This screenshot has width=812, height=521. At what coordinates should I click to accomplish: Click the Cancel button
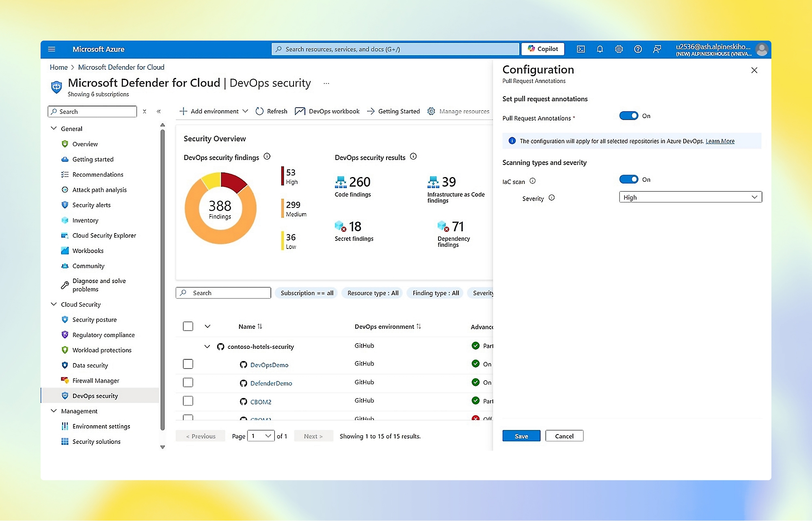coord(564,436)
